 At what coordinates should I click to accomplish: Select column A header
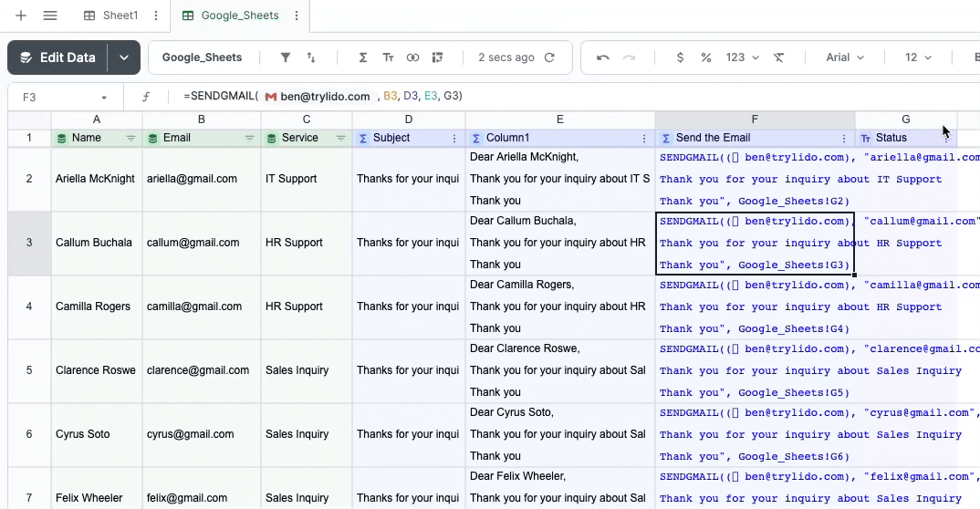96,119
